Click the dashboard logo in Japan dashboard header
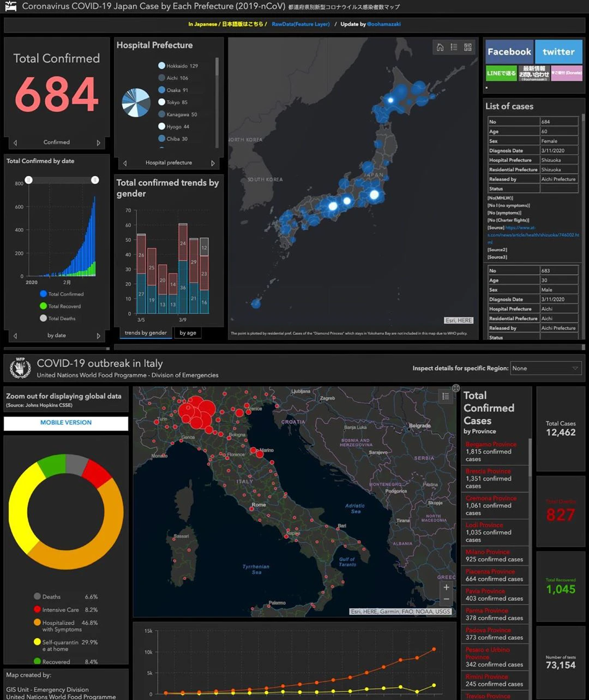Screen dimensions: 589x700 (x=10, y=7)
